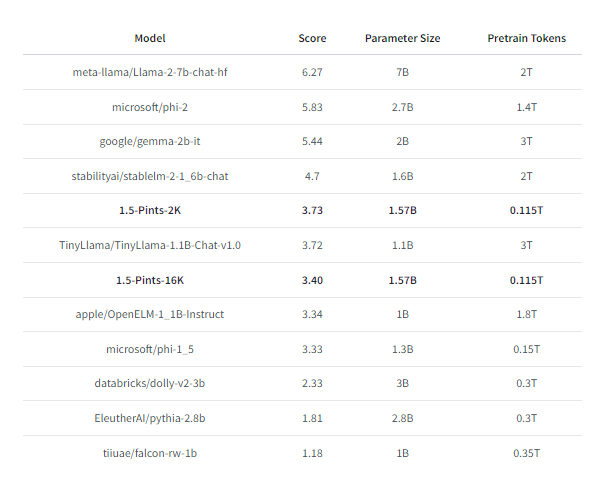Click pretrain tokens 0.35T
The height and width of the screenshot is (483, 602).
click(x=526, y=453)
